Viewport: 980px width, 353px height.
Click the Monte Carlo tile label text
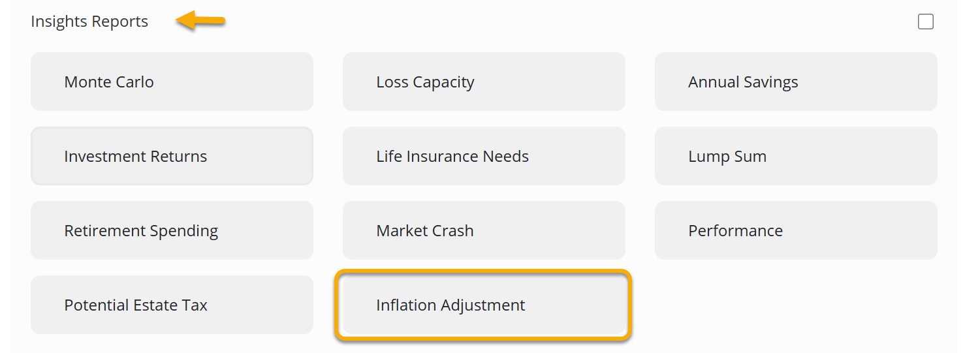pos(109,82)
